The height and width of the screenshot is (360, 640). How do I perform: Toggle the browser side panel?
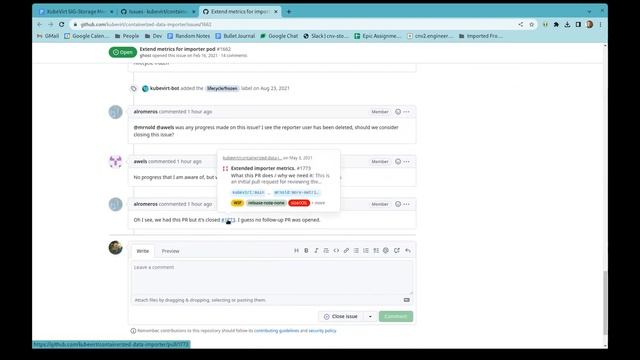click(x=578, y=24)
